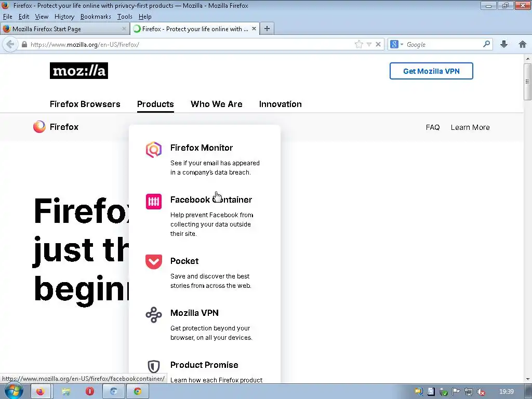Click the Firefox Monitor product icon

[154, 150]
